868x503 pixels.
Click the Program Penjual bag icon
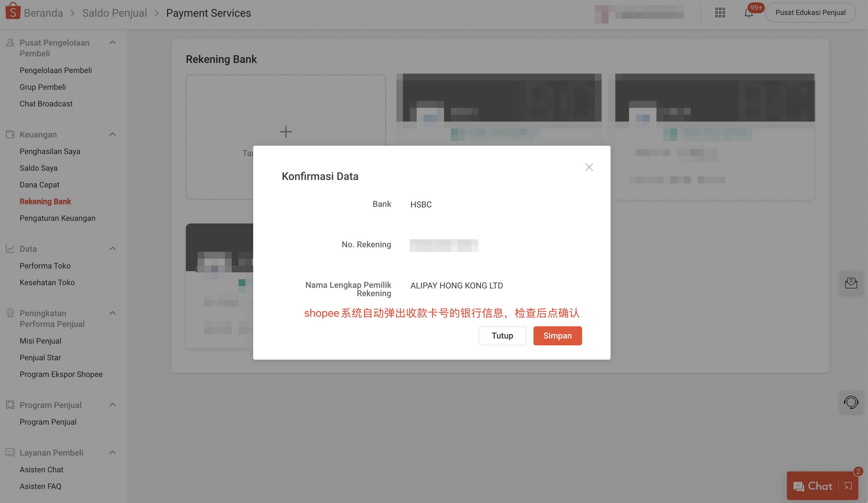coord(10,405)
